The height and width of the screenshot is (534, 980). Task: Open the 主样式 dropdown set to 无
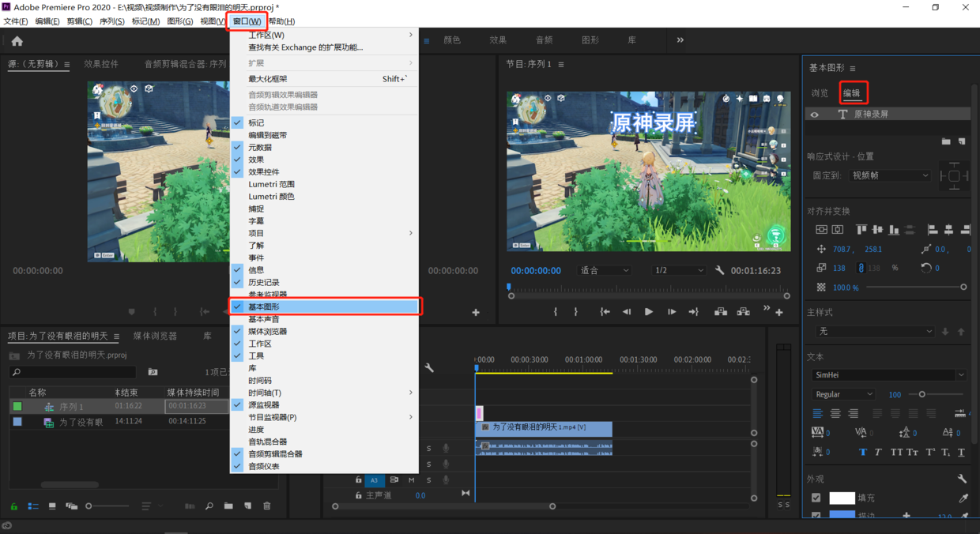(874, 332)
